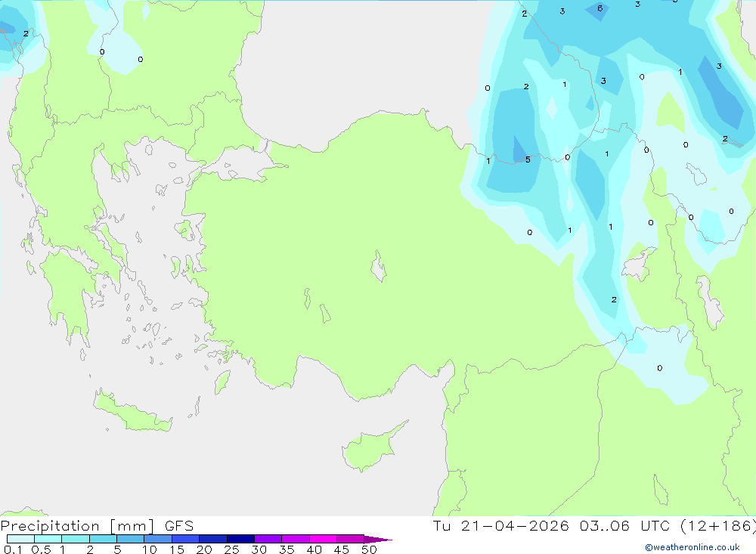Click the legend label '0.1'
The height and width of the screenshot is (554, 756).
(13, 549)
